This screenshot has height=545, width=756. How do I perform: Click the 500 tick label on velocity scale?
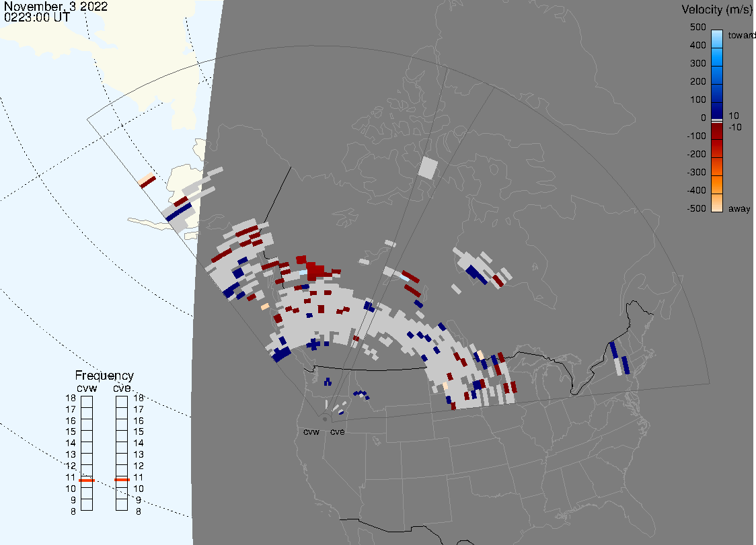[x=697, y=27]
